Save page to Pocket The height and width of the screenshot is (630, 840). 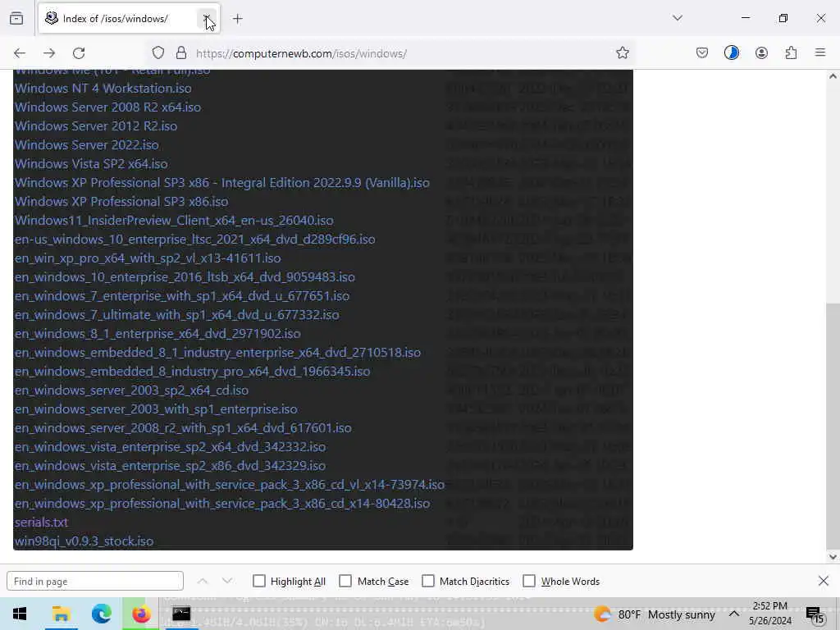tap(702, 53)
